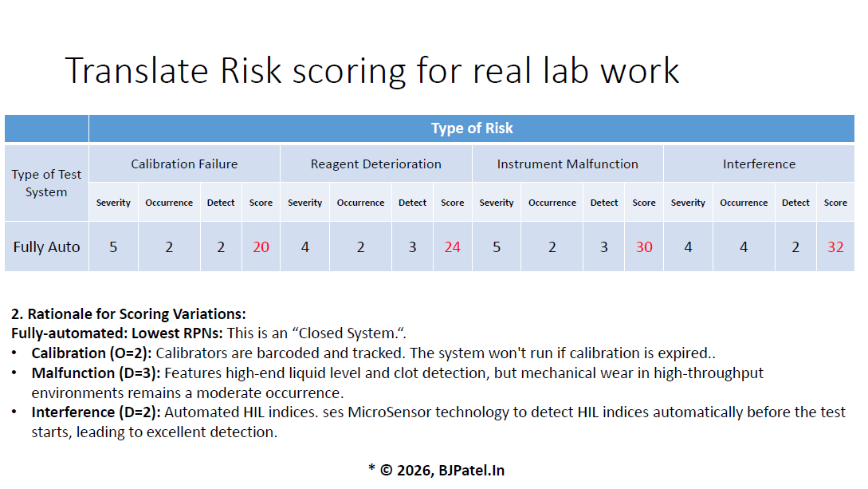Click the red Calibration Failure score 20
This screenshot has height=489, width=868.
(x=261, y=247)
